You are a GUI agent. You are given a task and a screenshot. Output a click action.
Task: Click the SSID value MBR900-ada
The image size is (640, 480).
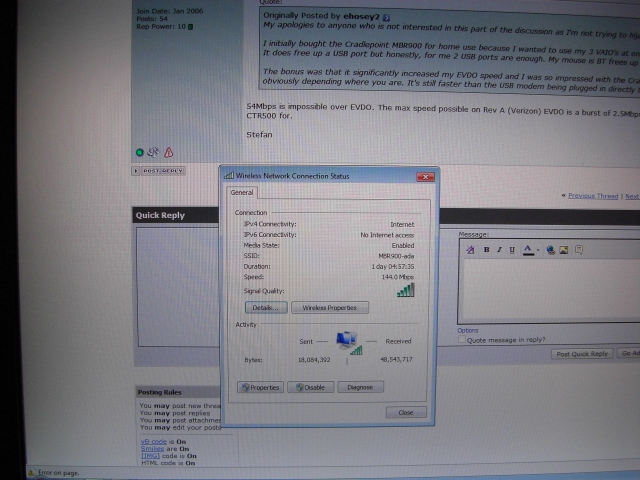(396, 256)
